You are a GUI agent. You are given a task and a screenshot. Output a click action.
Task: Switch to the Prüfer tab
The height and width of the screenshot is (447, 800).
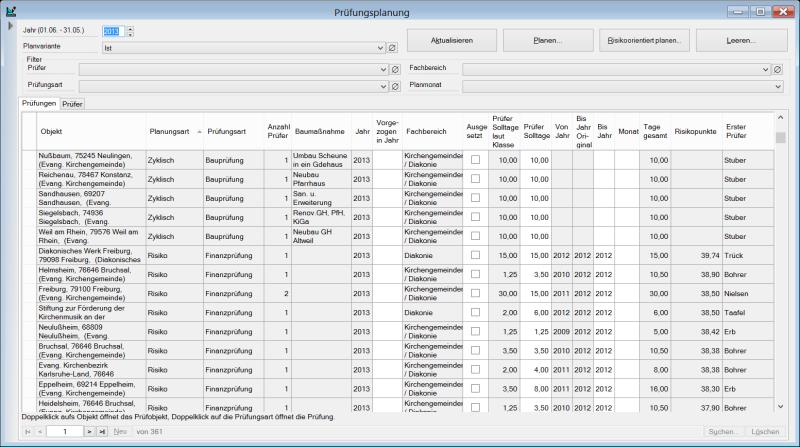(72, 104)
